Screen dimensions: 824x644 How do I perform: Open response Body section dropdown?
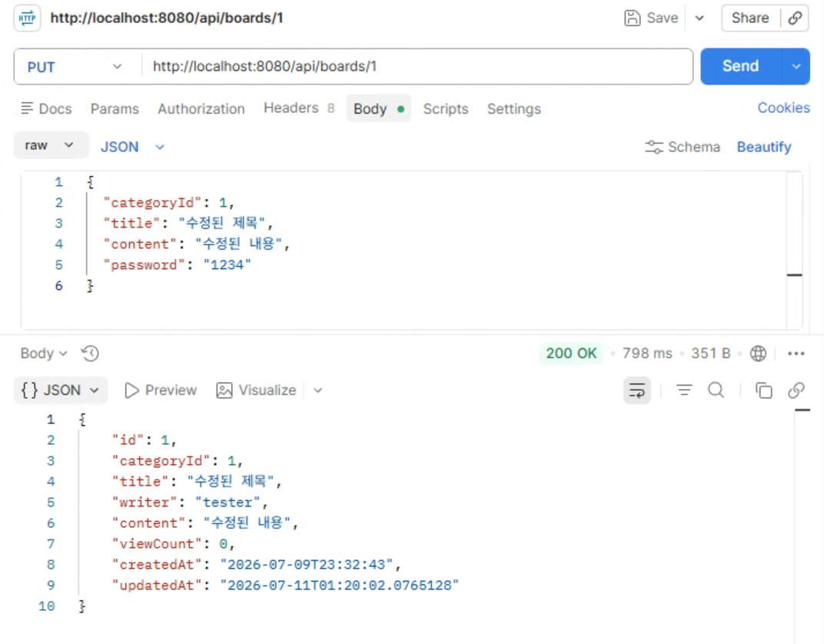coord(44,353)
